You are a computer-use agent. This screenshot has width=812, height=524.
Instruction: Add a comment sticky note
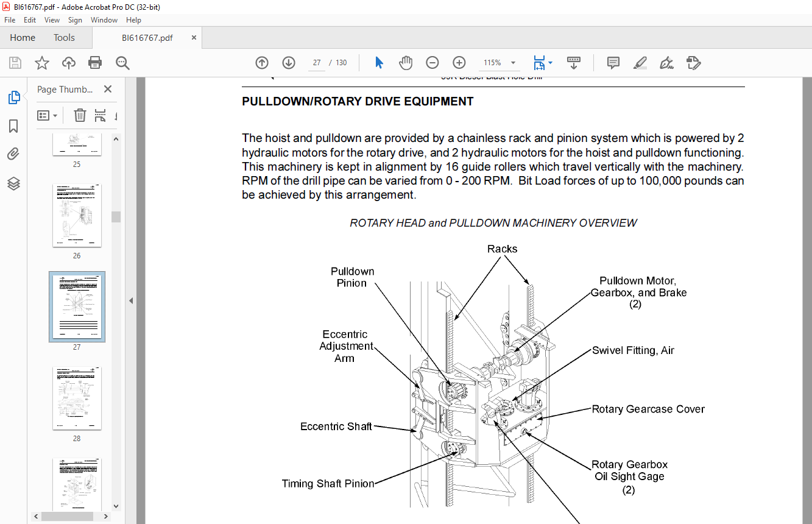[613, 63]
